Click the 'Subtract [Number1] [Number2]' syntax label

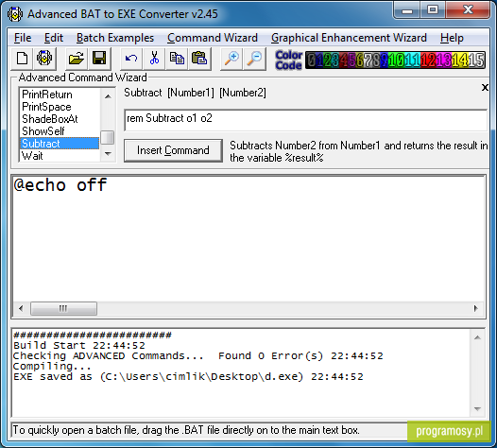click(195, 93)
